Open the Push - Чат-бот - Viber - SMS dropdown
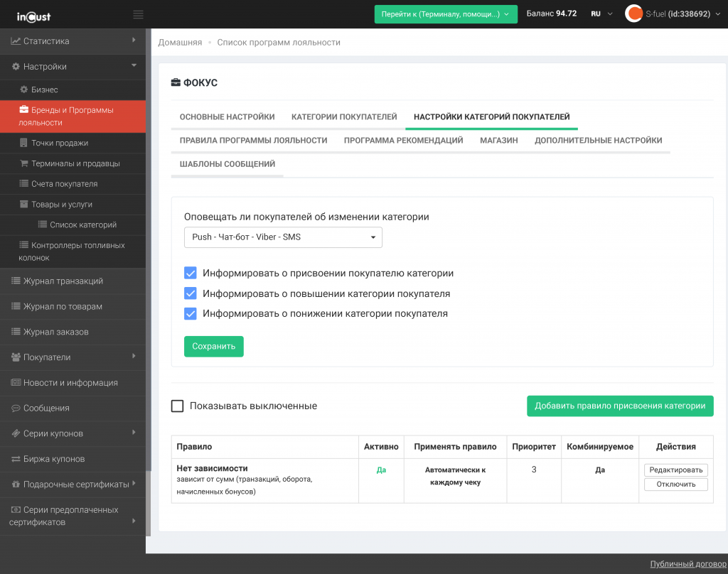Screen dimensions: 728x574 (x=283, y=237)
